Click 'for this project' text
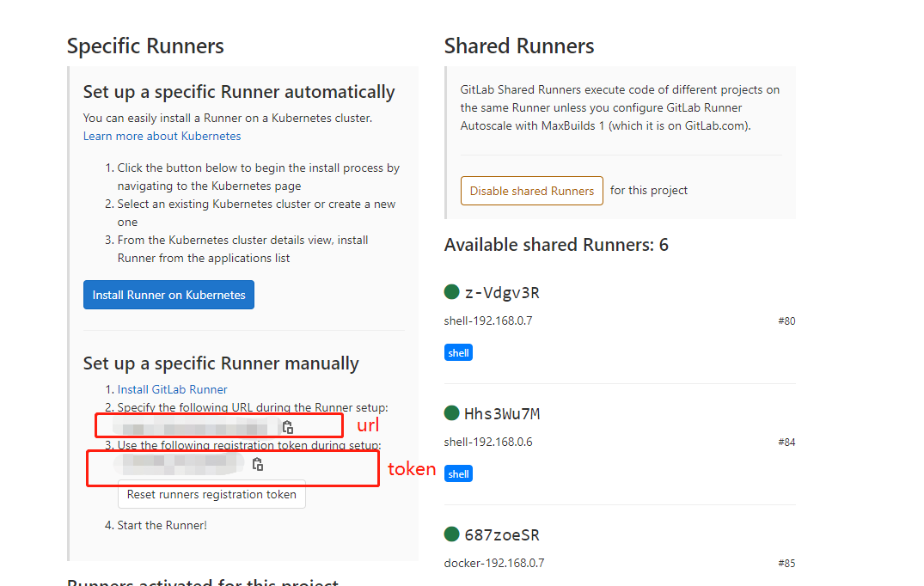This screenshot has height=586, width=924. point(649,190)
